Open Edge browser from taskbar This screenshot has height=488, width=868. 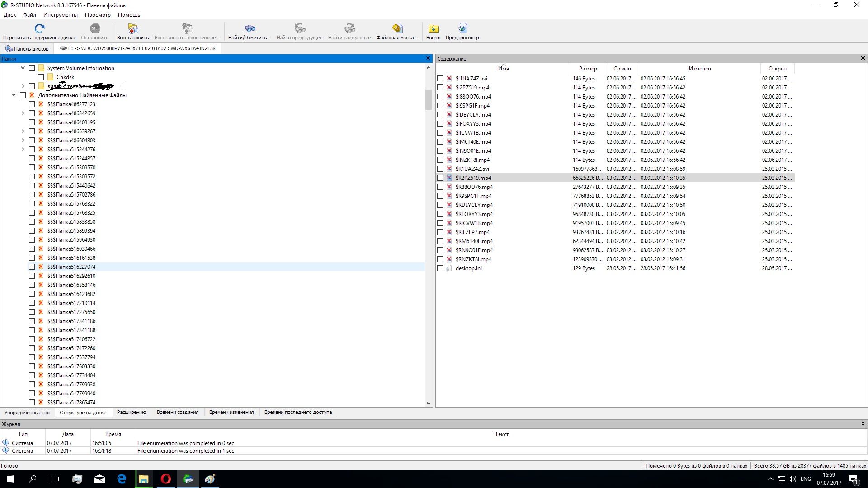(122, 479)
